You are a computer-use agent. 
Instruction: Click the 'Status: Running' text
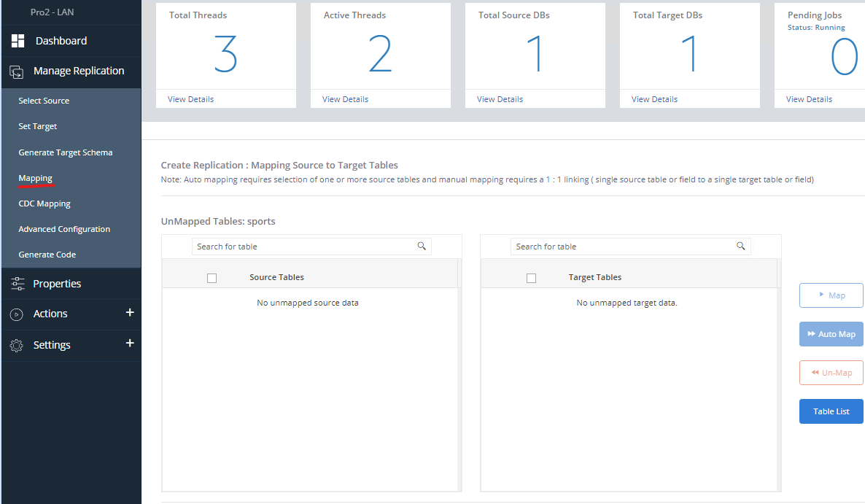point(816,28)
